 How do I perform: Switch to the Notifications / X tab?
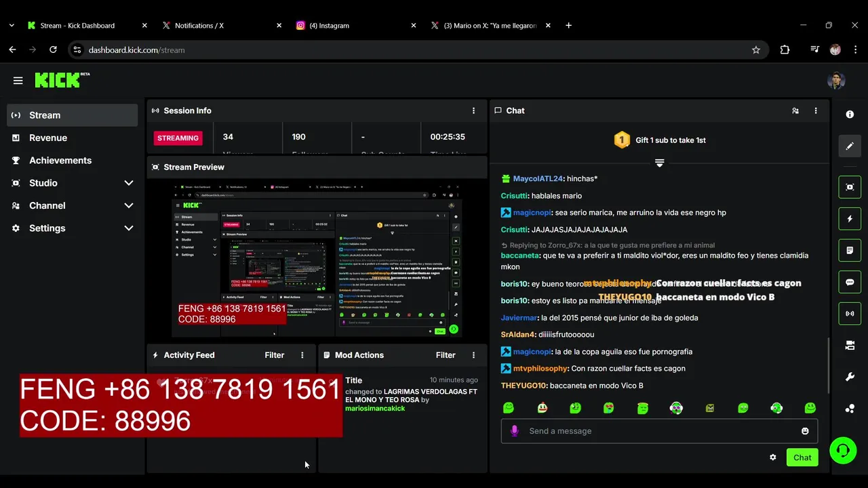click(x=222, y=25)
